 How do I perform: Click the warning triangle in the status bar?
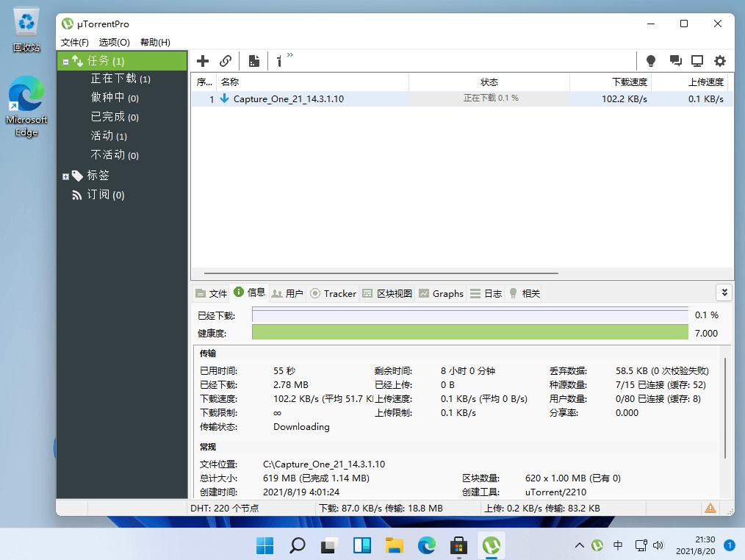[x=710, y=508]
